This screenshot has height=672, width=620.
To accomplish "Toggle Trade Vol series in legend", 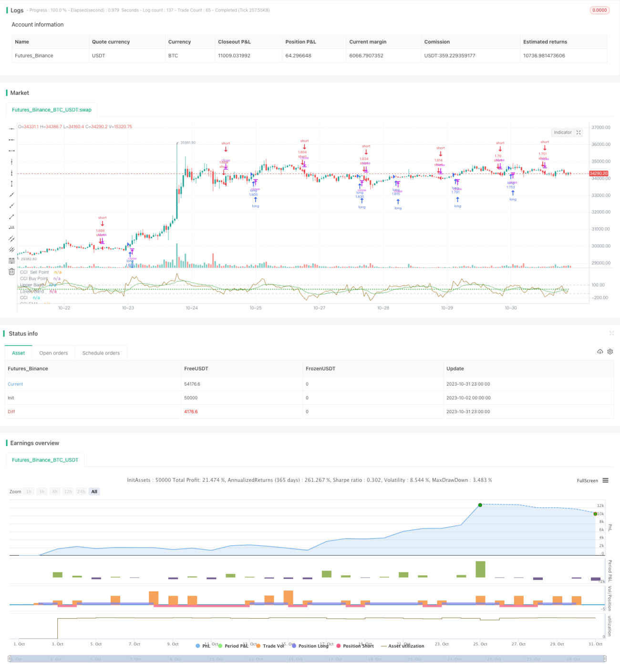I will [270, 646].
